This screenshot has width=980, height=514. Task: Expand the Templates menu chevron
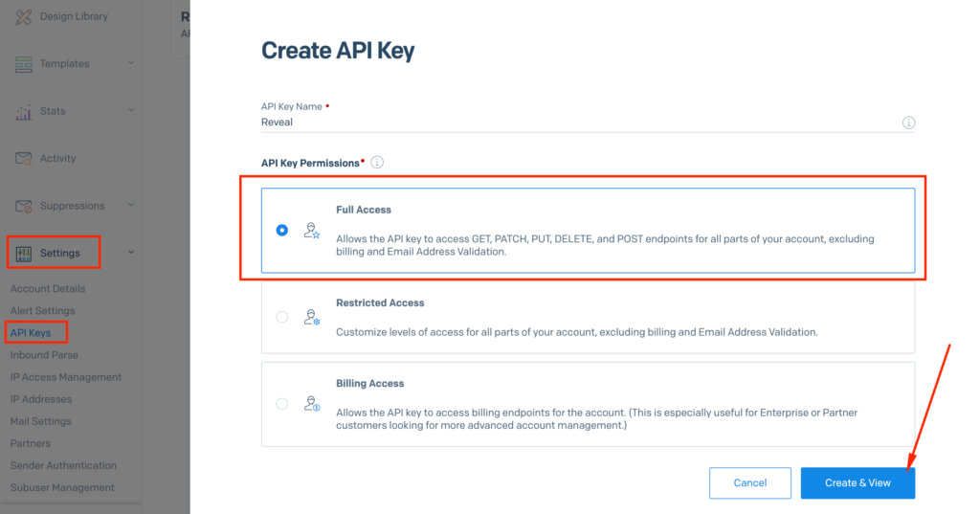click(131, 63)
